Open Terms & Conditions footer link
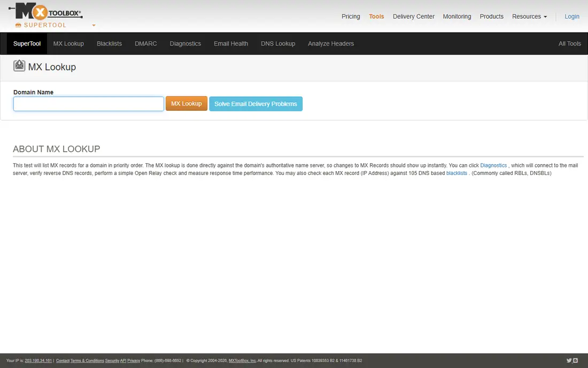The height and width of the screenshot is (368, 588). tap(87, 361)
